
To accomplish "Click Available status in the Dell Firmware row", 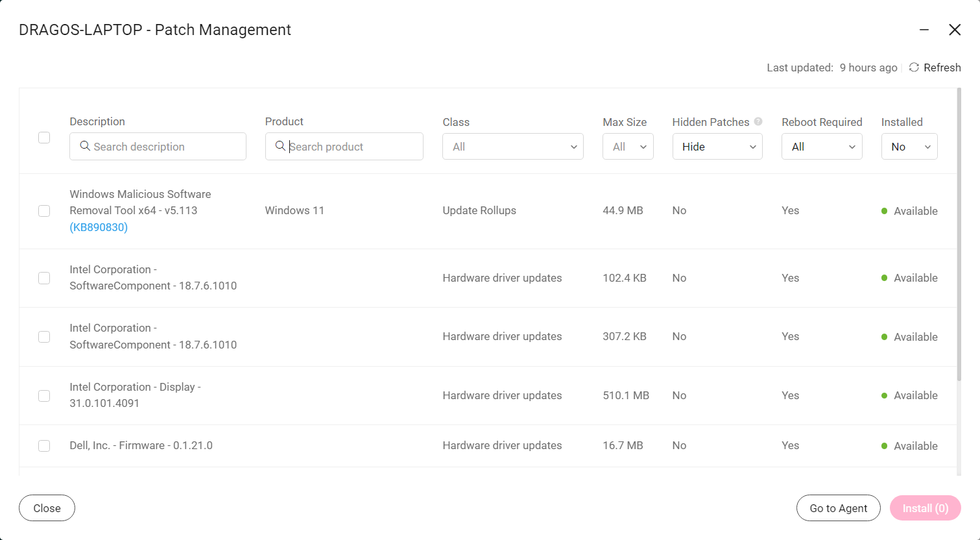I will point(909,446).
